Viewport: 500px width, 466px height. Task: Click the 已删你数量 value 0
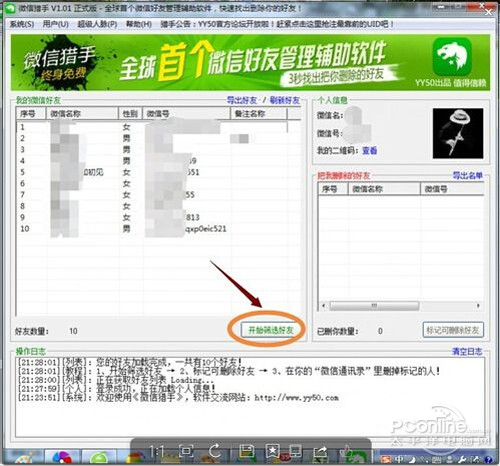(x=380, y=331)
